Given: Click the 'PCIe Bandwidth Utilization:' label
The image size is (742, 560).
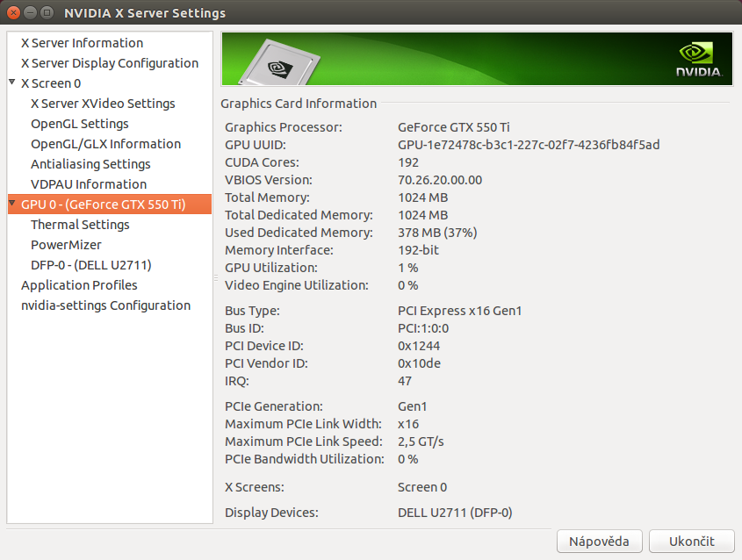Looking at the screenshot, I should [305, 459].
